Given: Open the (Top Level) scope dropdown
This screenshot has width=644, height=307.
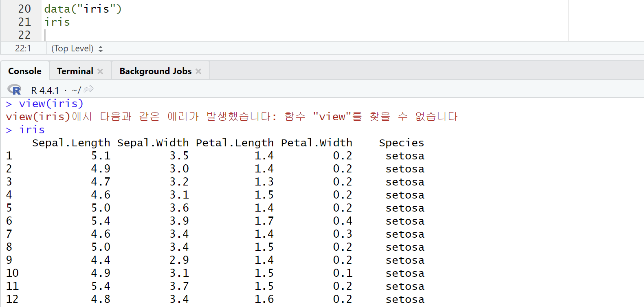Looking at the screenshot, I should [77, 49].
